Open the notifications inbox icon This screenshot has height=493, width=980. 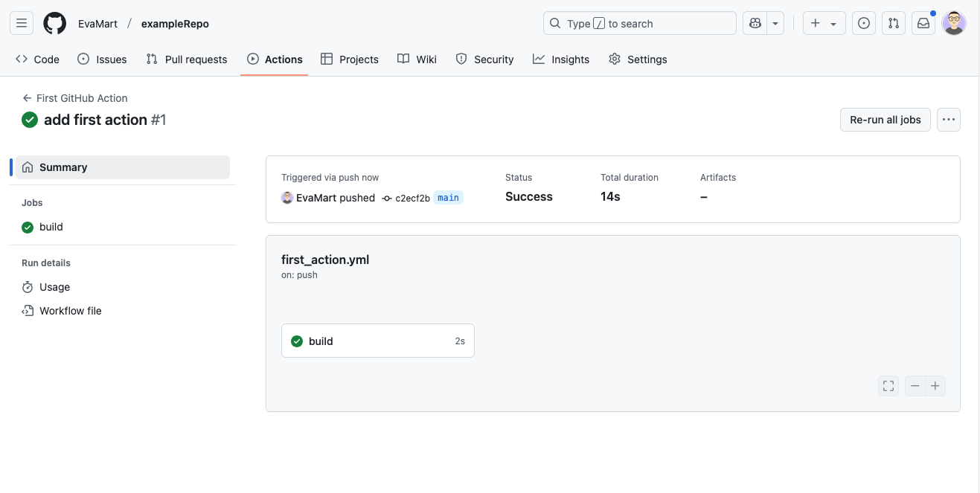tap(923, 23)
